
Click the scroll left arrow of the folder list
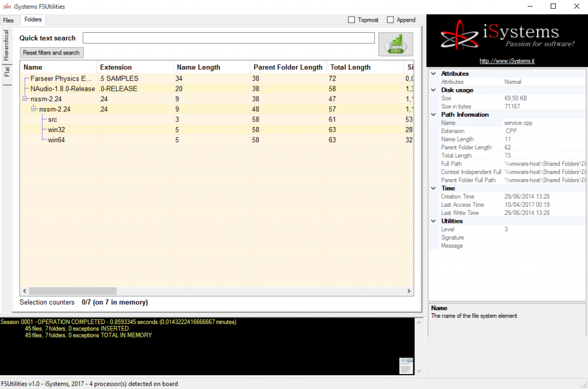pos(25,291)
